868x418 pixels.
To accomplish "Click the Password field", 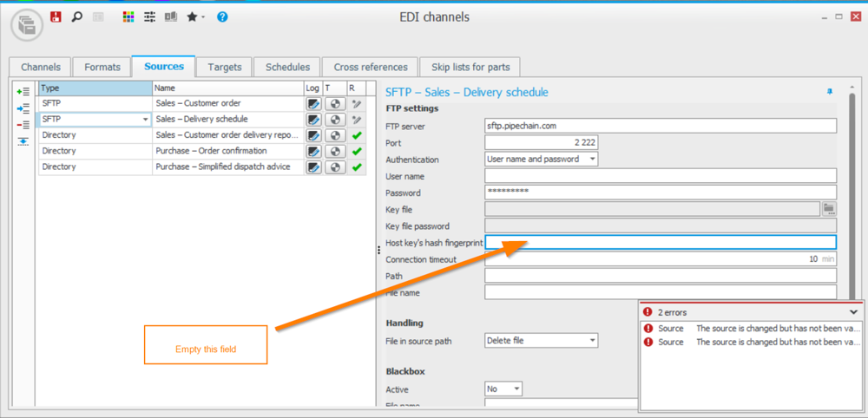I will click(x=661, y=193).
